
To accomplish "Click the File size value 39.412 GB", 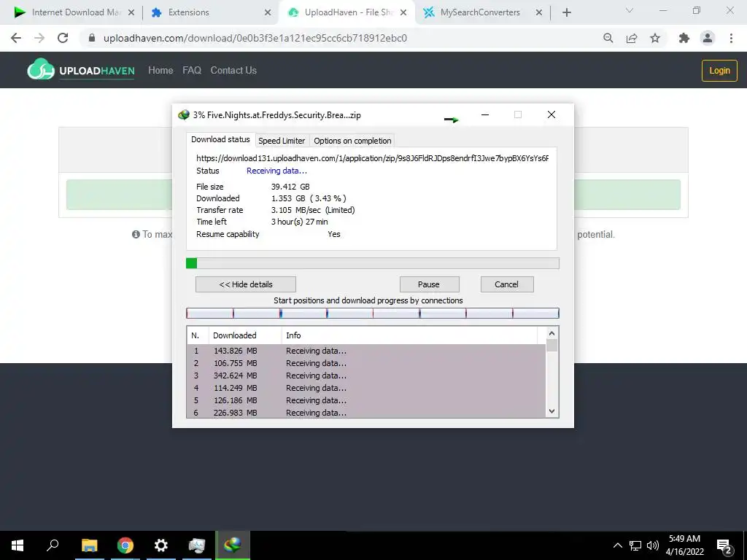I will pyautogui.click(x=290, y=187).
